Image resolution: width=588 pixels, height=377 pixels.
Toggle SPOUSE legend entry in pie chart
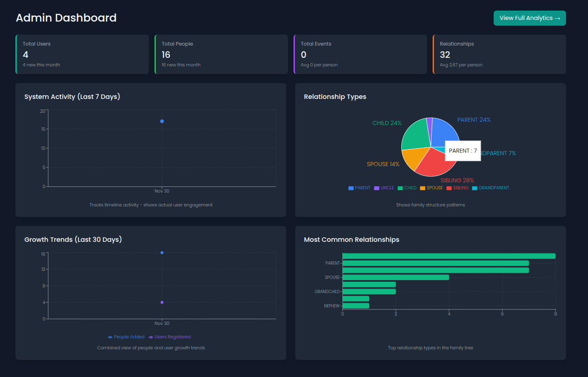[431, 188]
